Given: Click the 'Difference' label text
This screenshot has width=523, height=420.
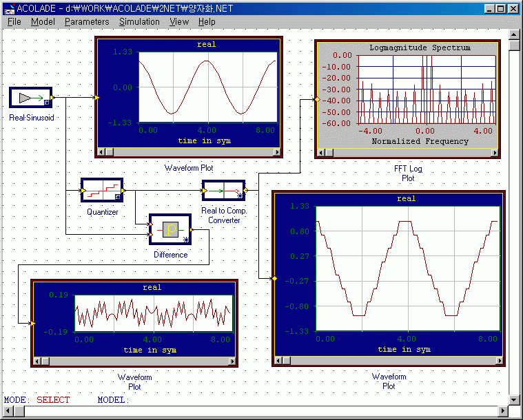Looking at the screenshot, I should click(x=170, y=255).
